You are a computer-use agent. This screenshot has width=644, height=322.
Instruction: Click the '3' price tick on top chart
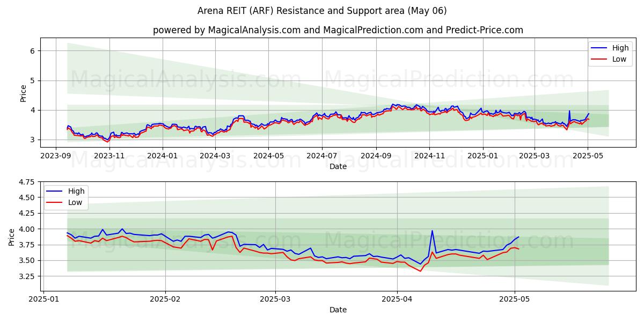point(32,140)
